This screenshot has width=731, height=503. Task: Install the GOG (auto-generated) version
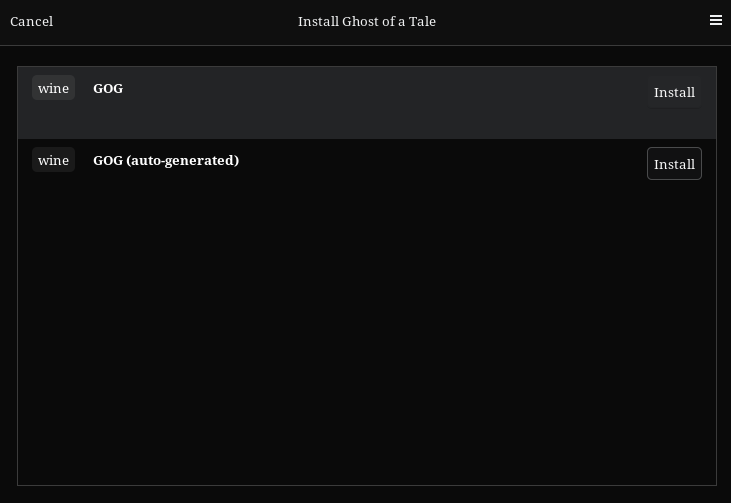[x=674, y=164]
